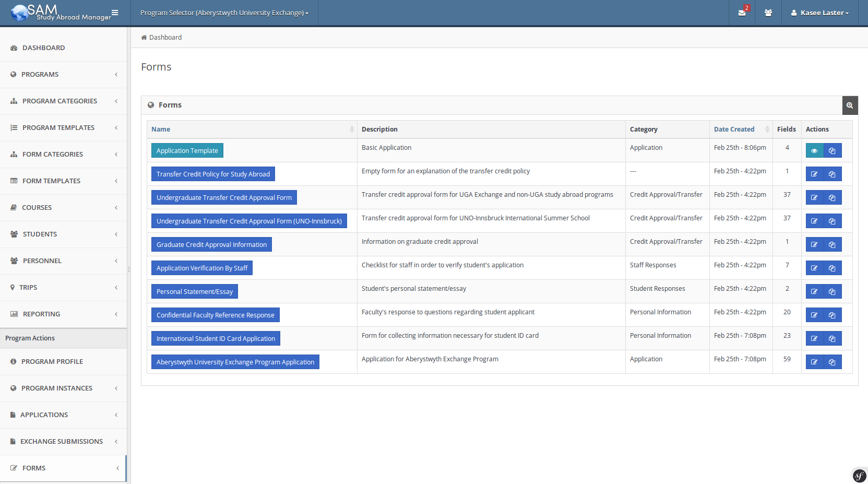Sort table by Name column
Viewport: 868px width, 484px height.
click(x=252, y=129)
